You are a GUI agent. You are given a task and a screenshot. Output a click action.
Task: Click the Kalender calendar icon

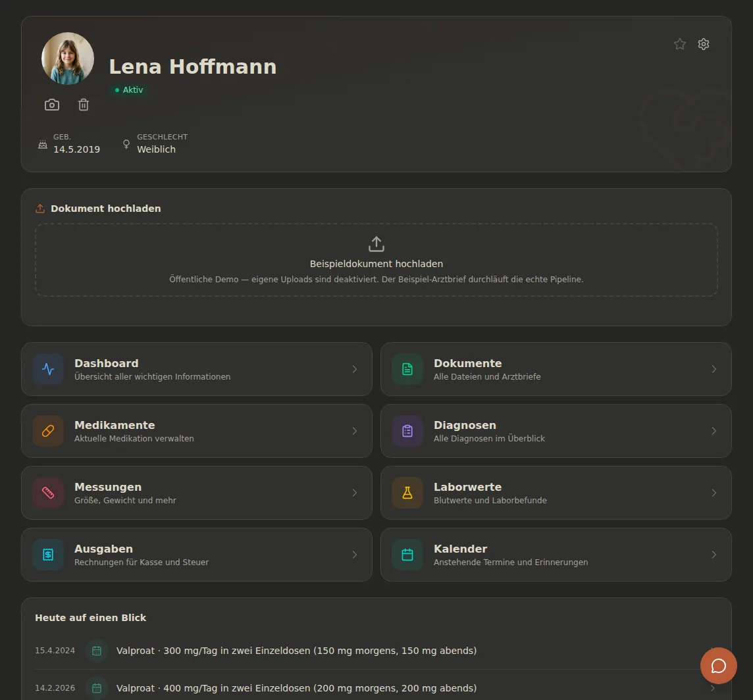pos(407,555)
